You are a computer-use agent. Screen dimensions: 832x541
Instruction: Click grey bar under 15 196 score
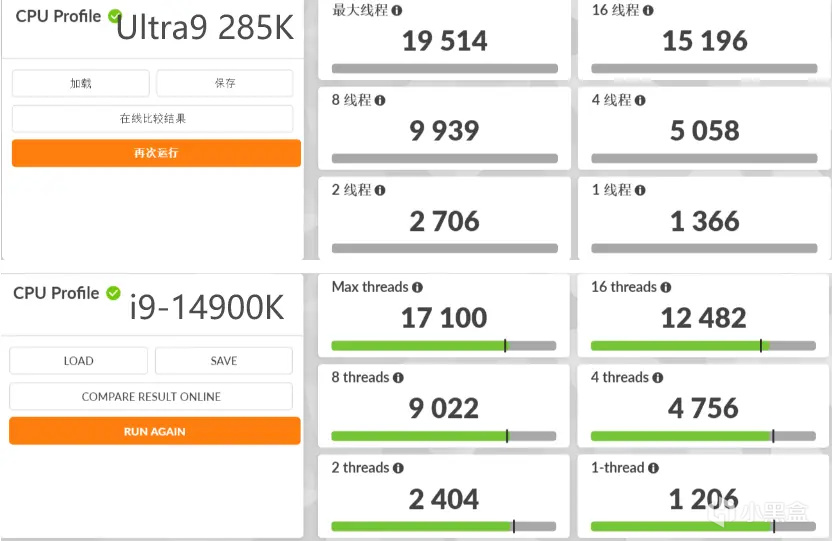704,68
